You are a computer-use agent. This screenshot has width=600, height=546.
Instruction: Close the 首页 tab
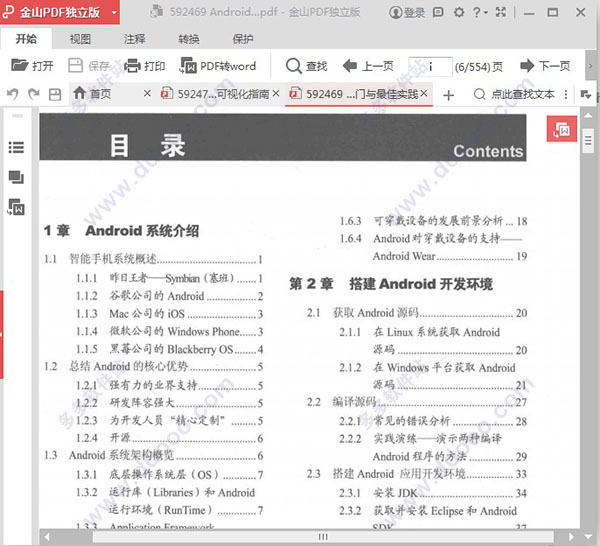click(147, 93)
